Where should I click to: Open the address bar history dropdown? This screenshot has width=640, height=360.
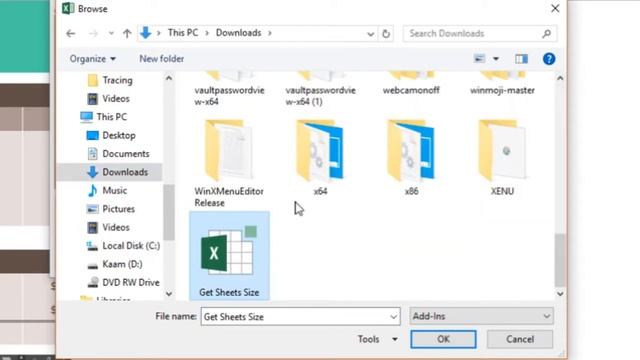(x=370, y=34)
